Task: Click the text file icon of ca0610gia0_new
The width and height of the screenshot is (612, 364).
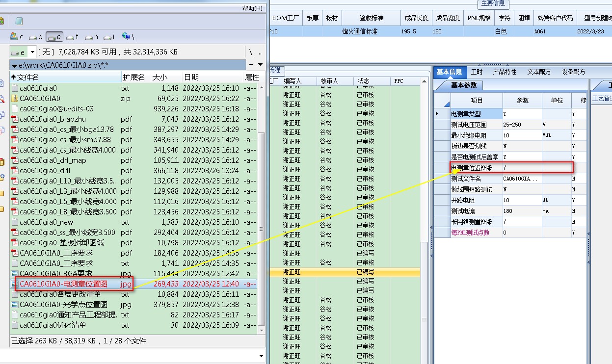Action: click(15, 222)
